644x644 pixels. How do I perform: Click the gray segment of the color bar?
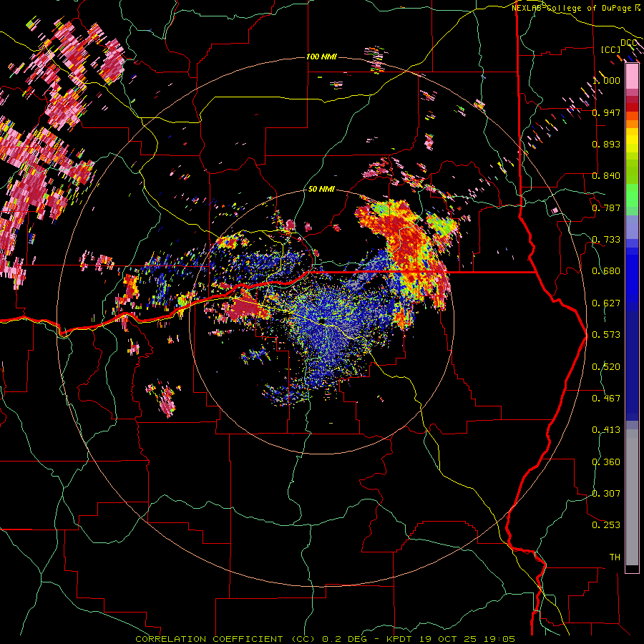[x=632, y=497]
